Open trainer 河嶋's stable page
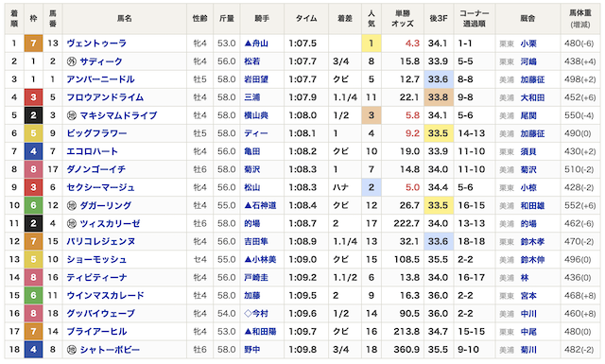605x364 pixels. [x=528, y=61]
